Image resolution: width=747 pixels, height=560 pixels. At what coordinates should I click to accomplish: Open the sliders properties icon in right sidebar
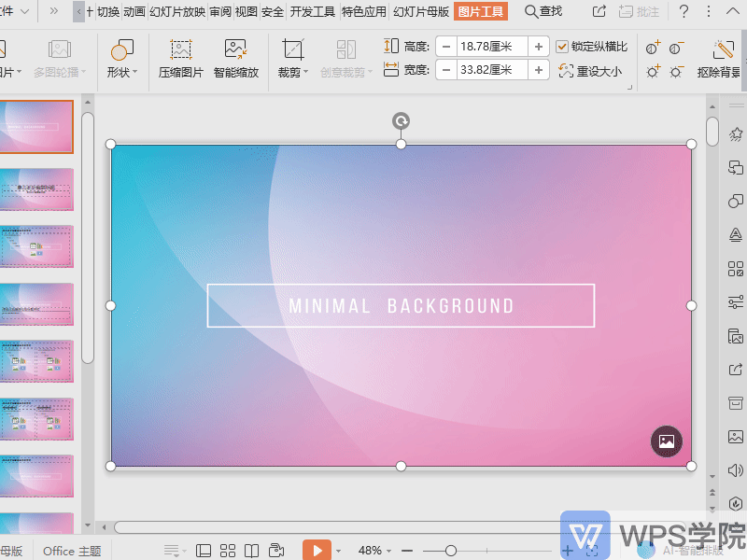[x=736, y=301]
